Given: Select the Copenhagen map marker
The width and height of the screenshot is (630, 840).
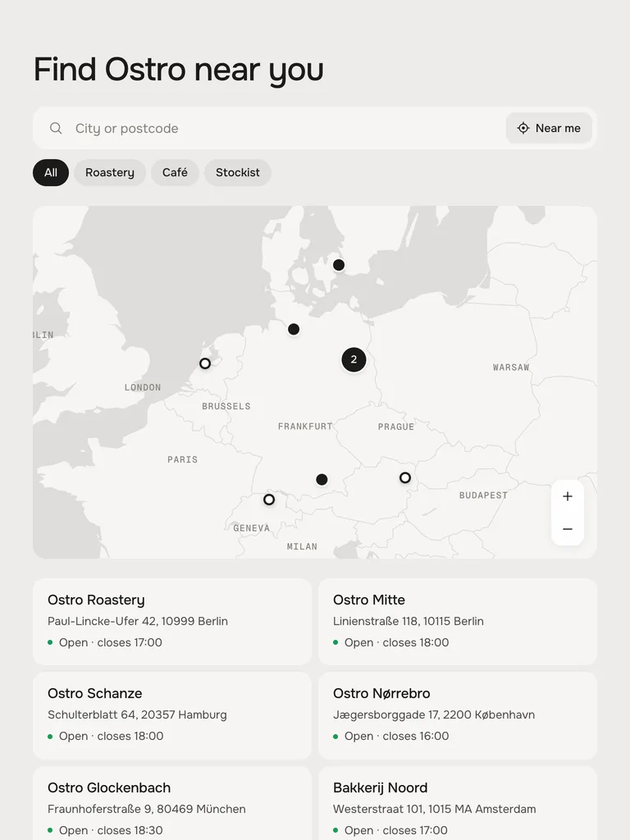Looking at the screenshot, I should coord(339,265).
